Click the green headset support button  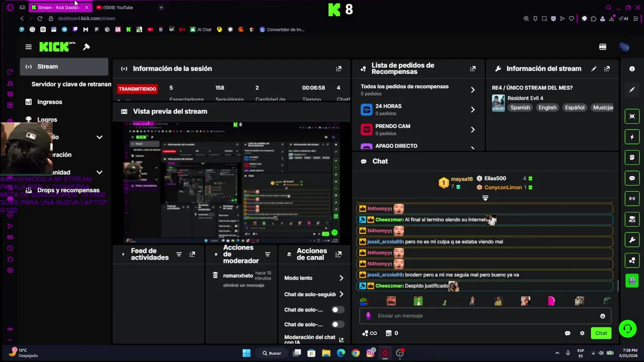click(627, 329)
